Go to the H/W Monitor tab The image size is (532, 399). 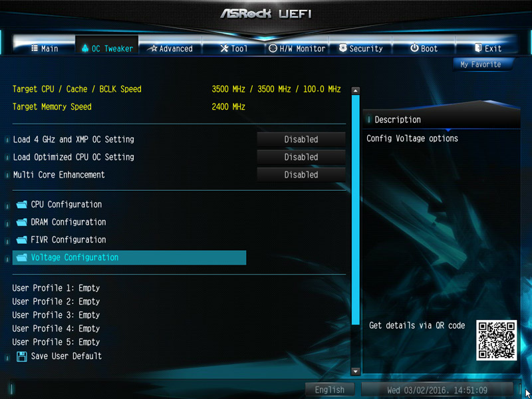pyautogui.click(x=297, y=48)
